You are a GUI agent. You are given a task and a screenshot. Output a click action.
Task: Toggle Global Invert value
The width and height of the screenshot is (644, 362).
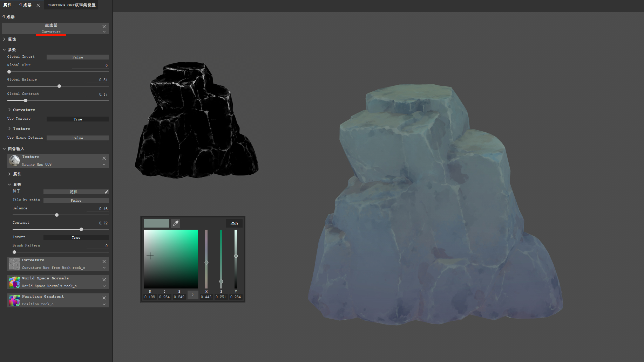78,57
